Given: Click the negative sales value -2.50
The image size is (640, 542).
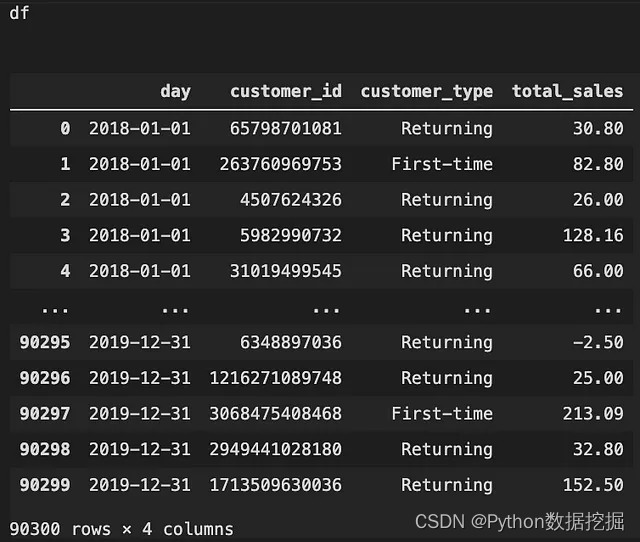Looking at the screenshot, I should coord(598,342).
